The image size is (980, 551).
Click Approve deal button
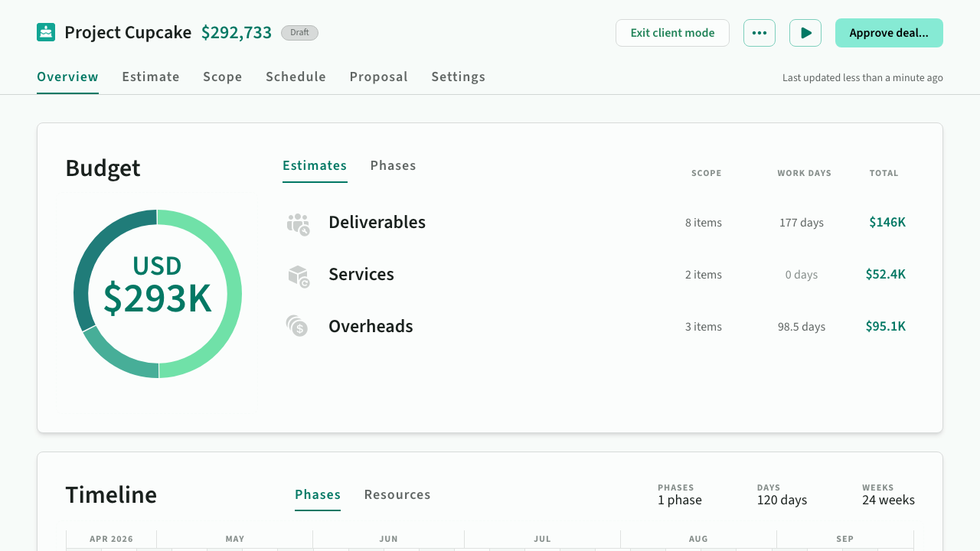click(888, 33)
